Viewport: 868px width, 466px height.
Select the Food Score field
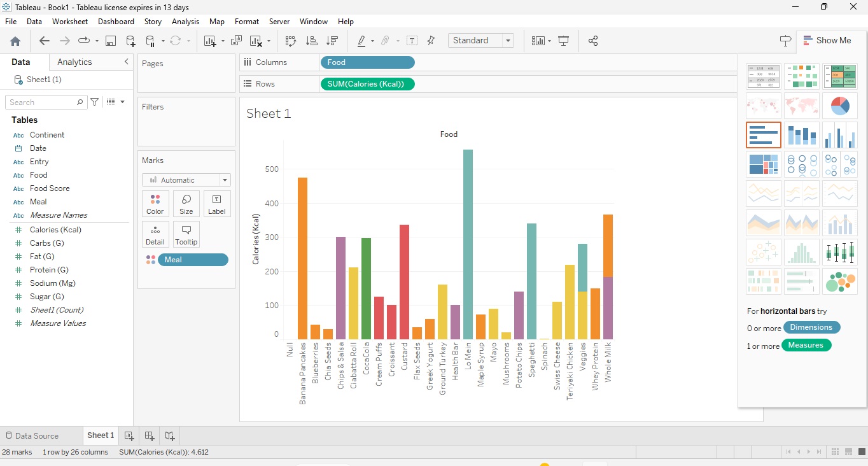coord(50,188)
